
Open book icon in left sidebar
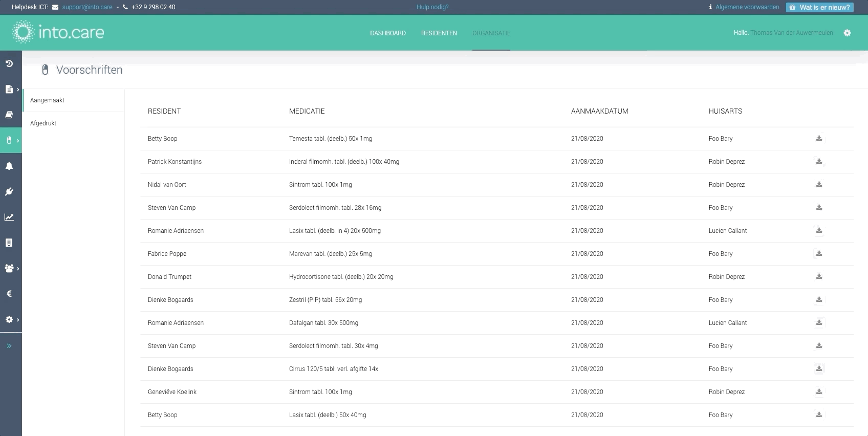9,115
